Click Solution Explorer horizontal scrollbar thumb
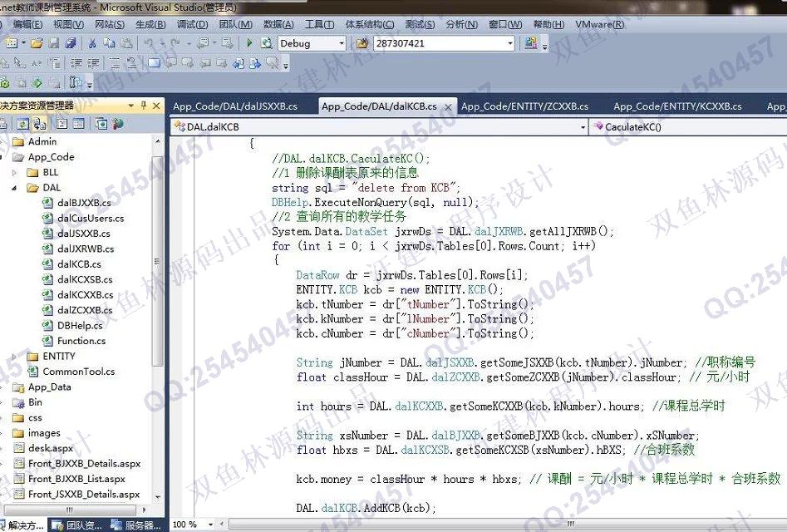This screenshot has width=787, height=532. point(71,510)
